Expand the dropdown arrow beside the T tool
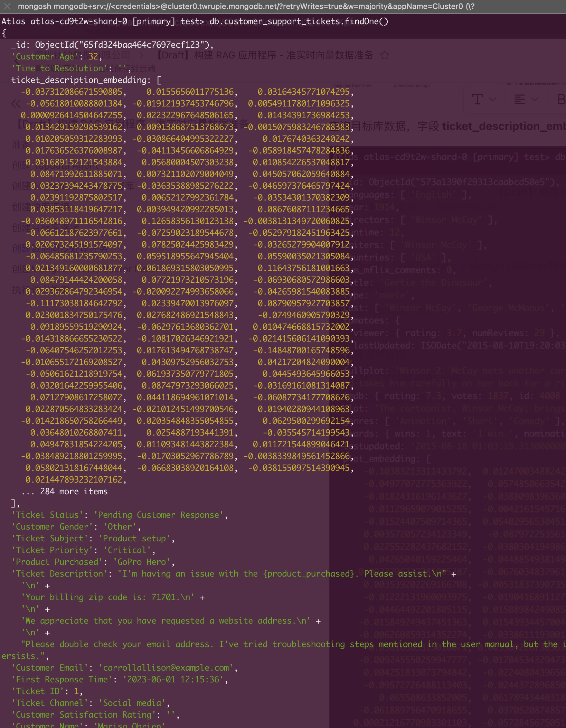The height and width of the screenshot is (728, 566). coord(493,100)
